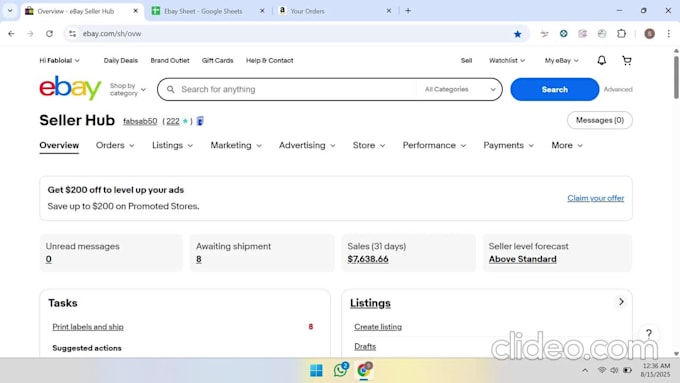Click the blue badge next to feedback score
The width and height of the screenshot is (680, 383).
point(200,121)
